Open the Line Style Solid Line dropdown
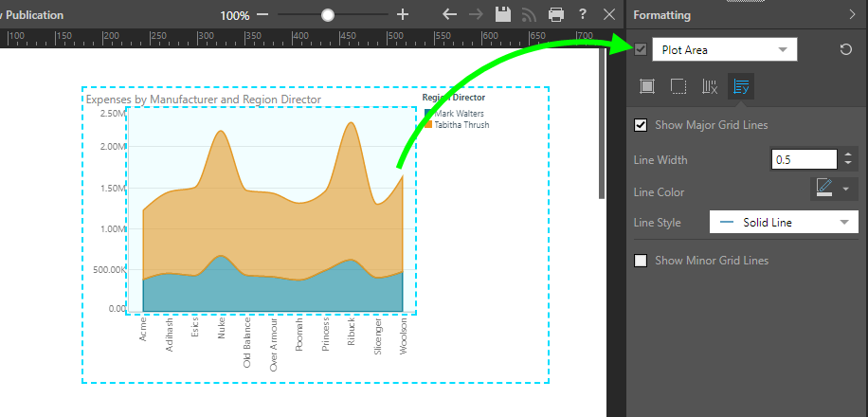The image size is (868, 417). (x=784, y=223)
